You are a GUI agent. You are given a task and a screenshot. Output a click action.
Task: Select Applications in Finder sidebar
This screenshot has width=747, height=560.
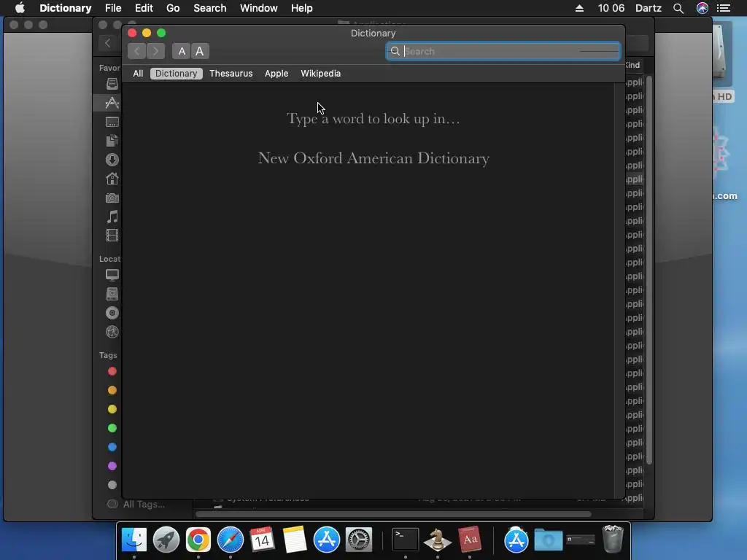(112, 103)
